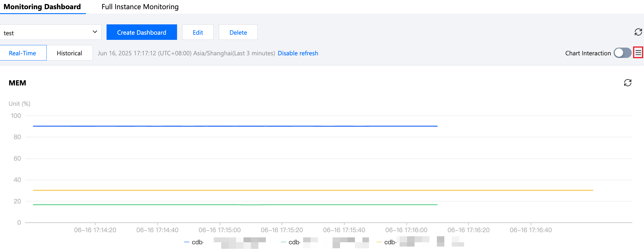Click the 06-16 17:15:00 axis label
644x250 pixels.
click(219, 230)
